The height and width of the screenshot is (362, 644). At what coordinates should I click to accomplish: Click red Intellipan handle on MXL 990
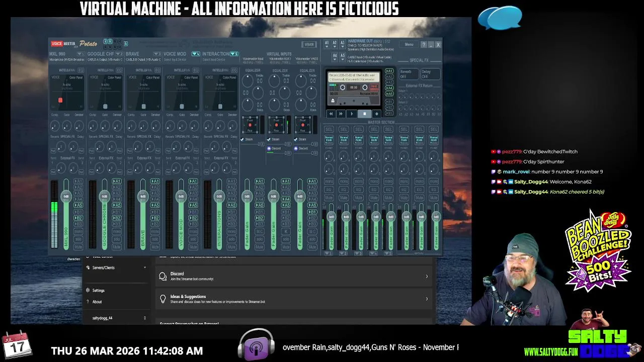60,101
